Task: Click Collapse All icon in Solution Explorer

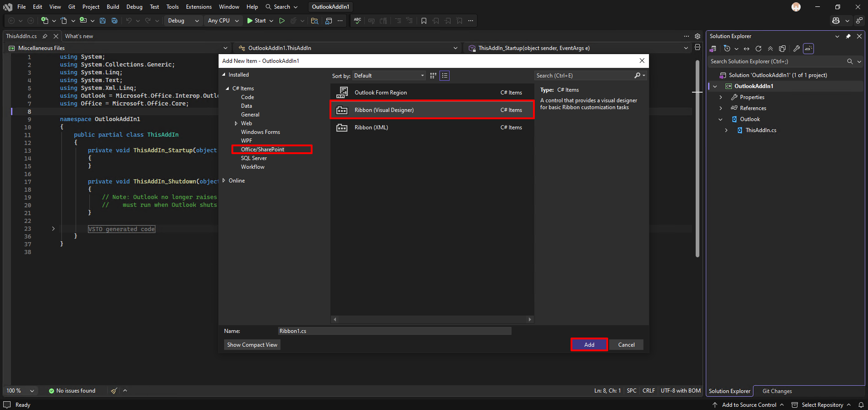Action: [x=770, y=49]
